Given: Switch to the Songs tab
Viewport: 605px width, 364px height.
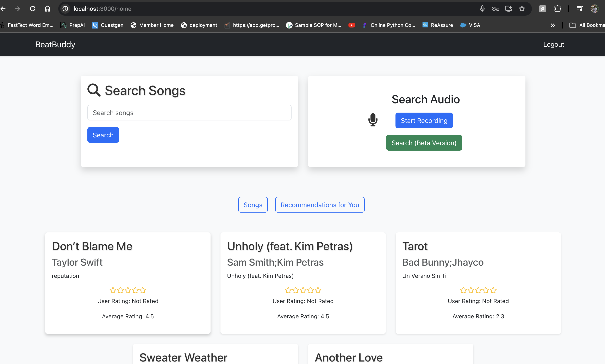Looking at the screenshot, I should tap(253, 205).
